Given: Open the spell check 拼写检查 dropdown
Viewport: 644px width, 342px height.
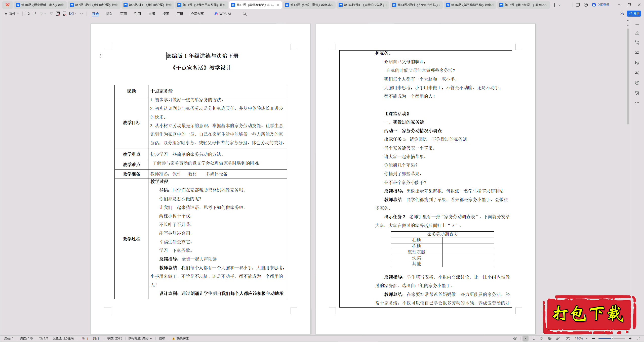Looking at the screenshot, I should pyautogui.click(x=140, y=338).
